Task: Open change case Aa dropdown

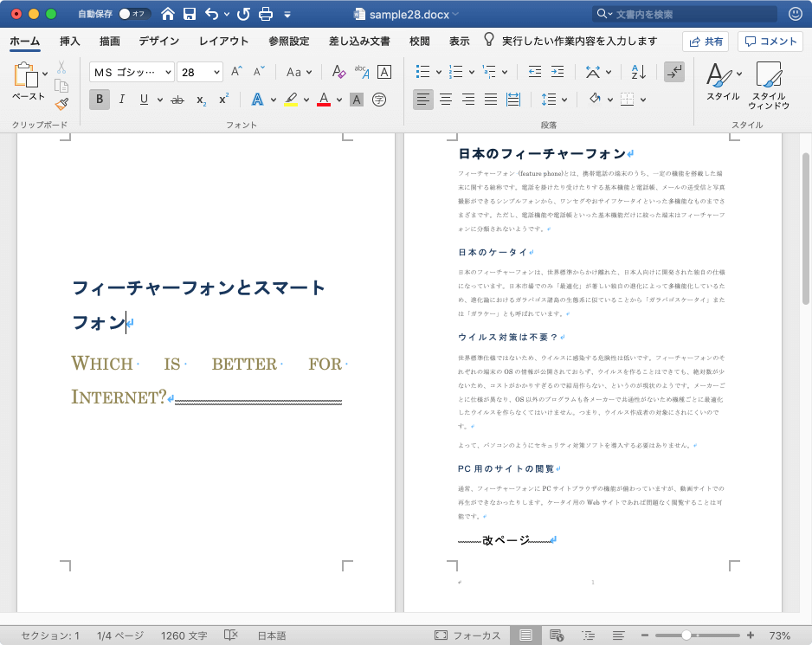Action: pyautogui.click(x=300, y=72)
